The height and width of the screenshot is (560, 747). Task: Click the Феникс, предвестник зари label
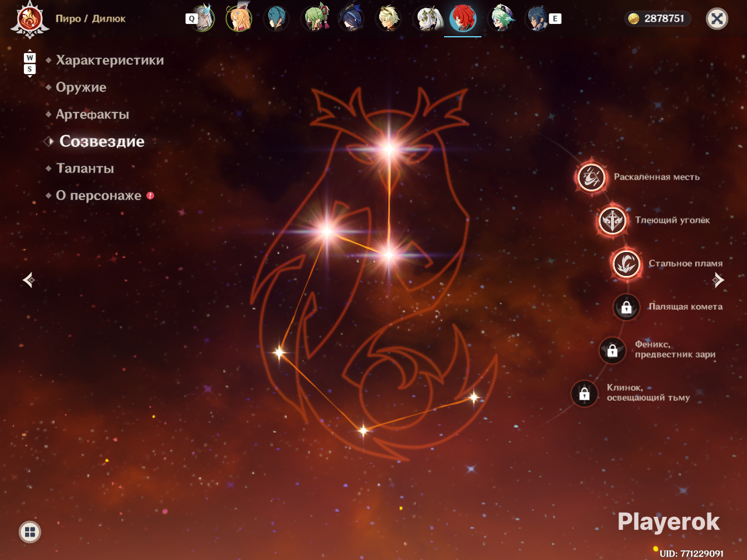675,349
